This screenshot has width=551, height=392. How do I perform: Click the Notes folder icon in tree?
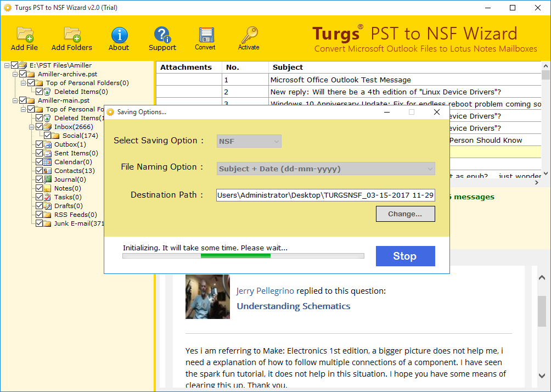pos(47,188)
